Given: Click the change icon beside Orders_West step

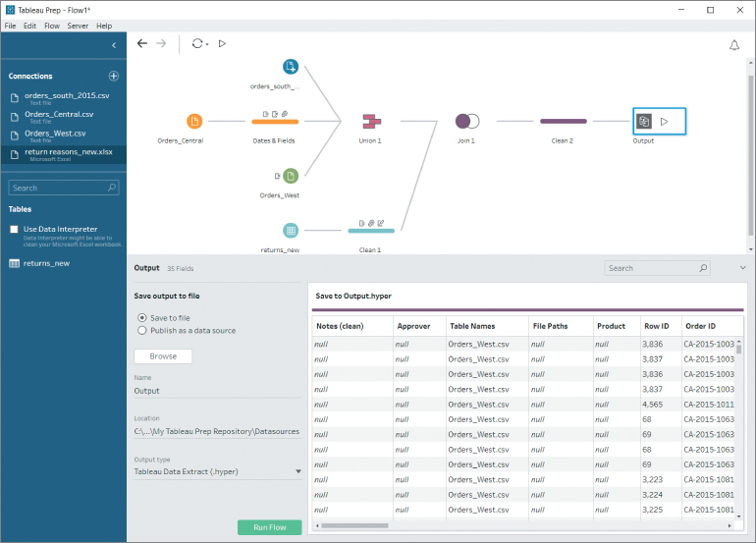Looking at the screenshot, I should (277, 176).
